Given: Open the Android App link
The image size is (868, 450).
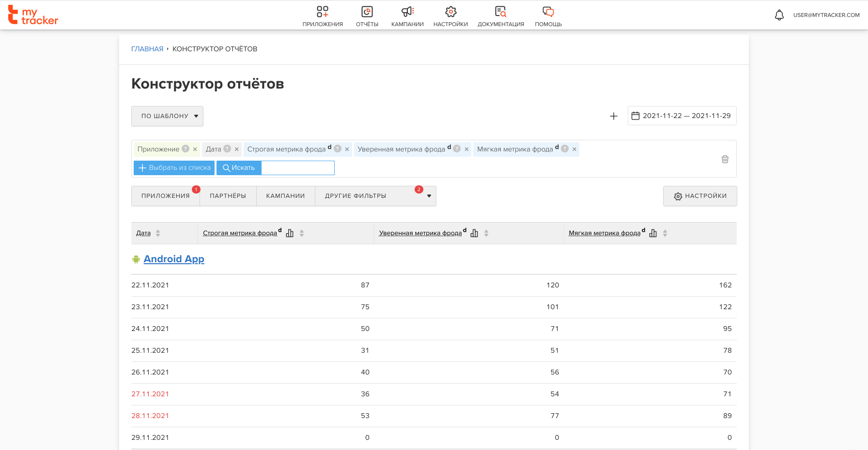Looking at the screenshot, I should 174,259.
